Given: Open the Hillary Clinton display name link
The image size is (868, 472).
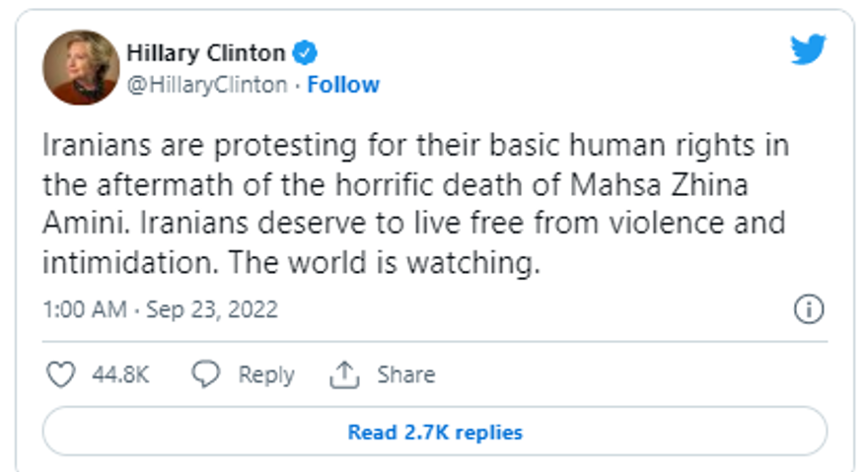Looking at the screenshot, I should coord(206,52).
